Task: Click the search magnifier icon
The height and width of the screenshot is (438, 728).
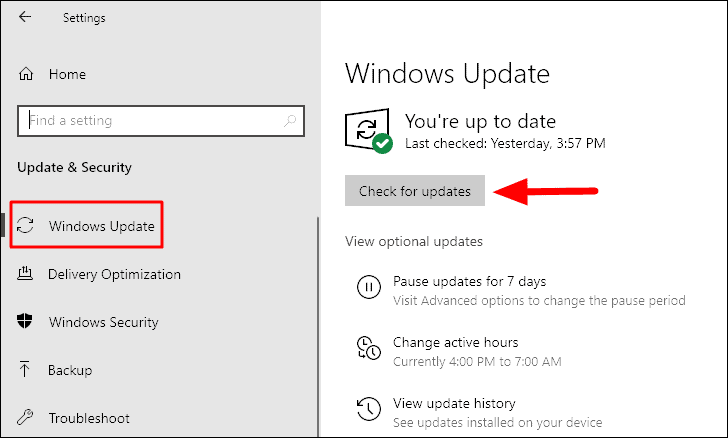Action: tap(290, 121)
